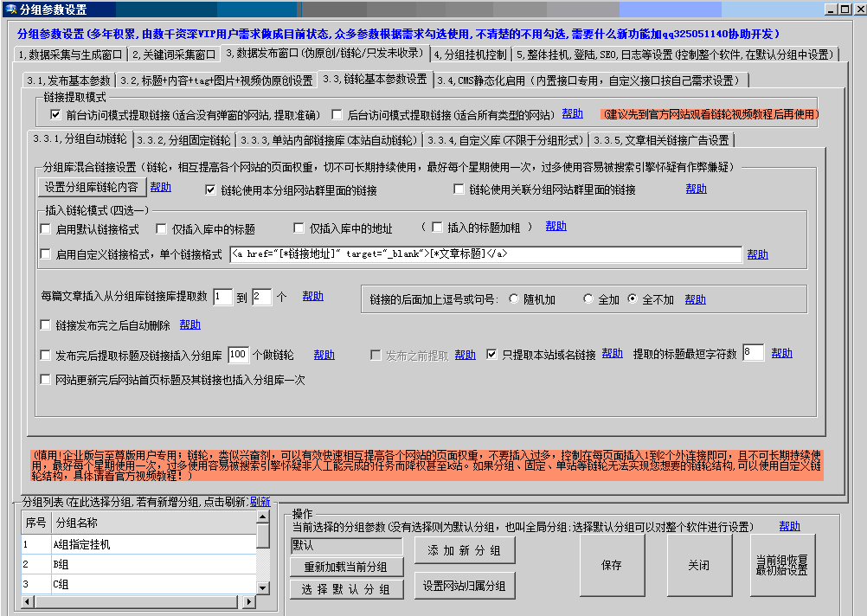Click 帮助 link beside 全不加 radio
The image size is (867, 616).
pos(695,299)
